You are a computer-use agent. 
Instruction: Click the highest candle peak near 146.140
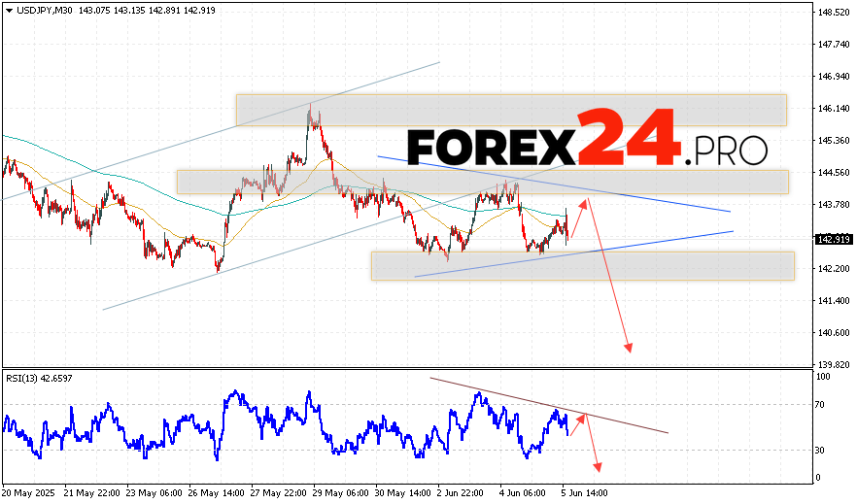pyautogui.click(x=311, y=105)
